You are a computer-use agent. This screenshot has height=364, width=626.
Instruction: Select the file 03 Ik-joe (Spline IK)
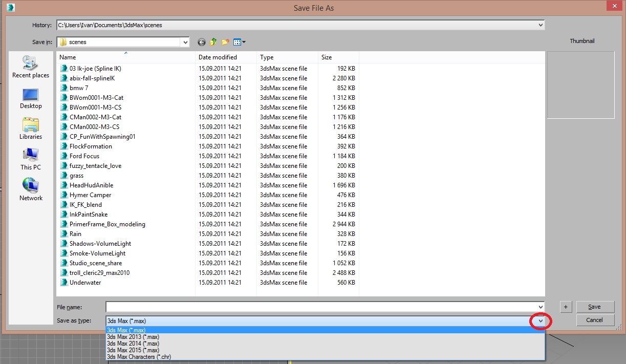(95, 69)
